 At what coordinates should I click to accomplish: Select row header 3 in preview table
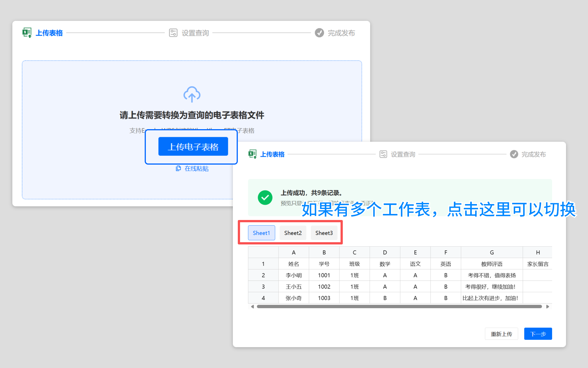coord(263,287)
